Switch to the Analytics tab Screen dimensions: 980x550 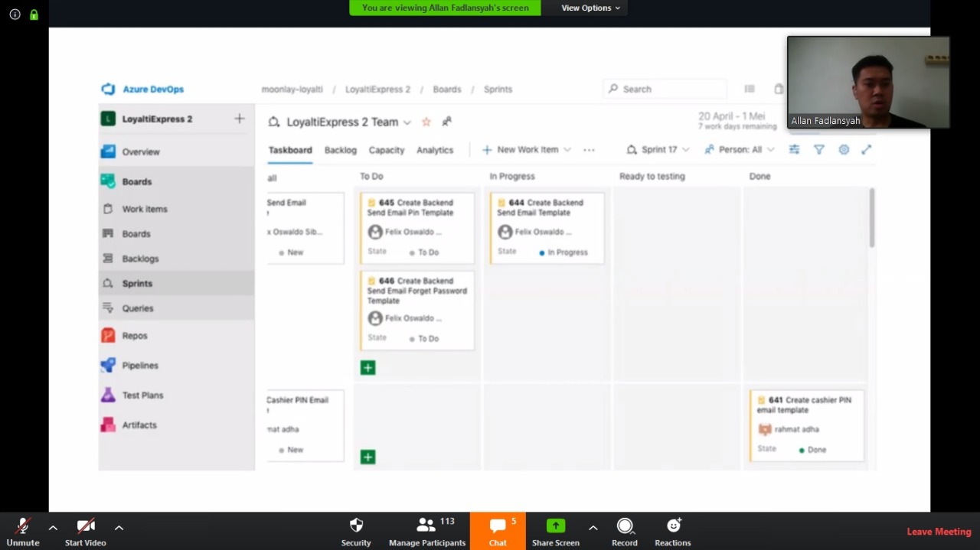(x=435, y=150)
